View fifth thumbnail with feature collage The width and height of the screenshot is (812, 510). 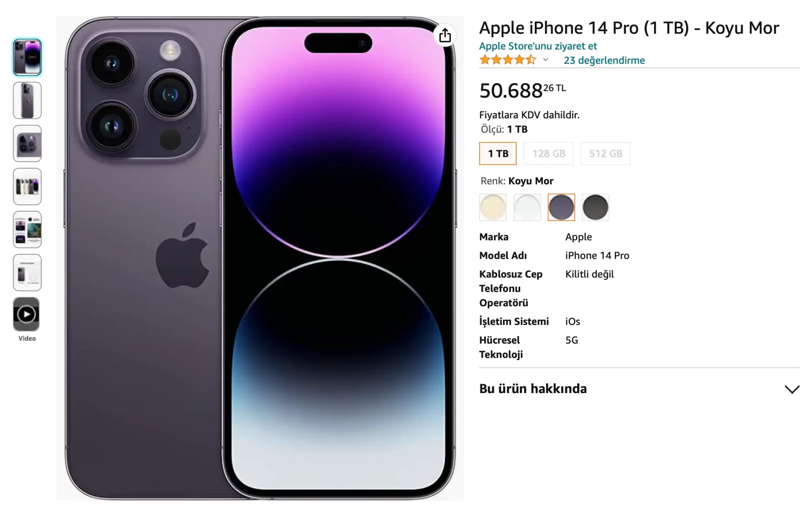pos(27,229)
